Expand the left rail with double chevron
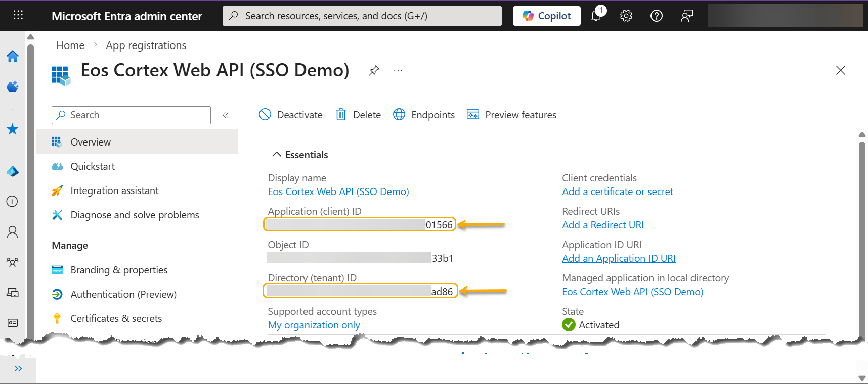This screenshot has width=868, height=384. coord(18,368)
